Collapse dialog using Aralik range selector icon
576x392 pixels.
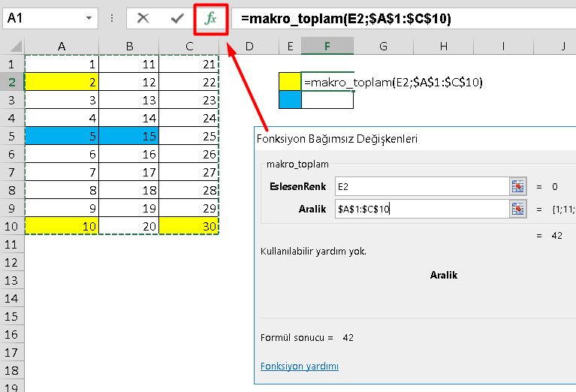tap(517, 209)
